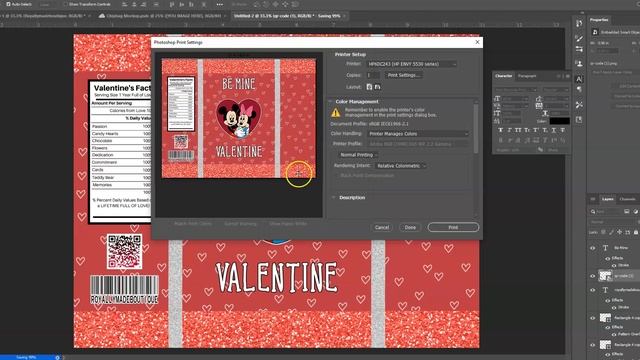
Task: Click the layers search filter field
Action: [x=605, y=211]
